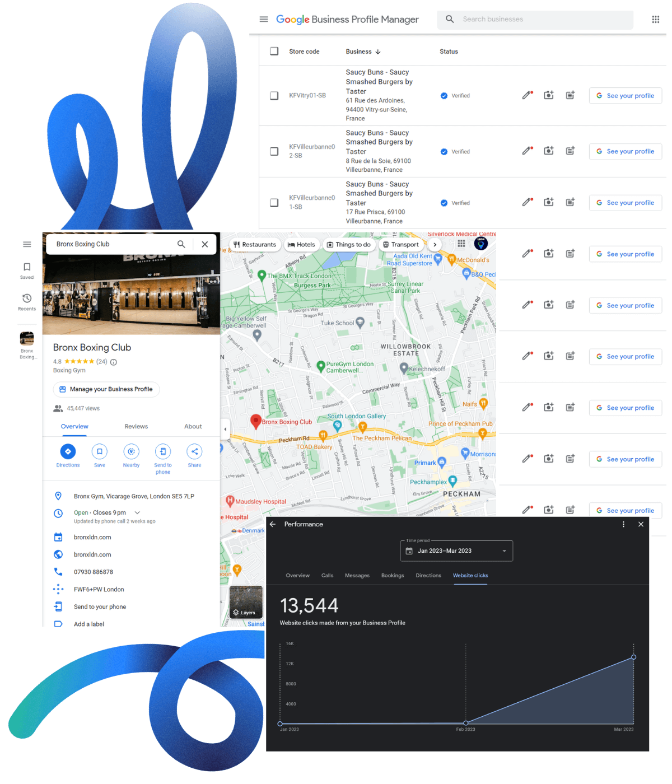Expand opening hours chevron next to Closes 9 pm

(137, 513)
